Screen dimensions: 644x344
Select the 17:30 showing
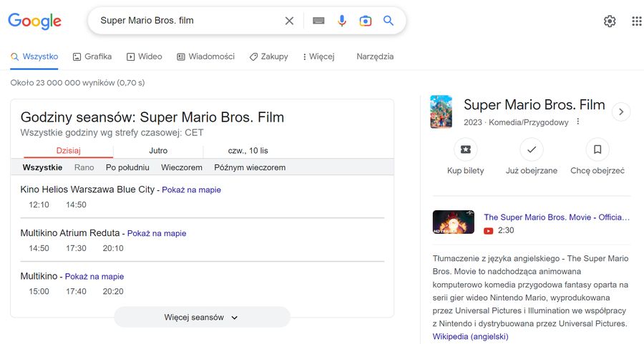(x=77, y=248)
